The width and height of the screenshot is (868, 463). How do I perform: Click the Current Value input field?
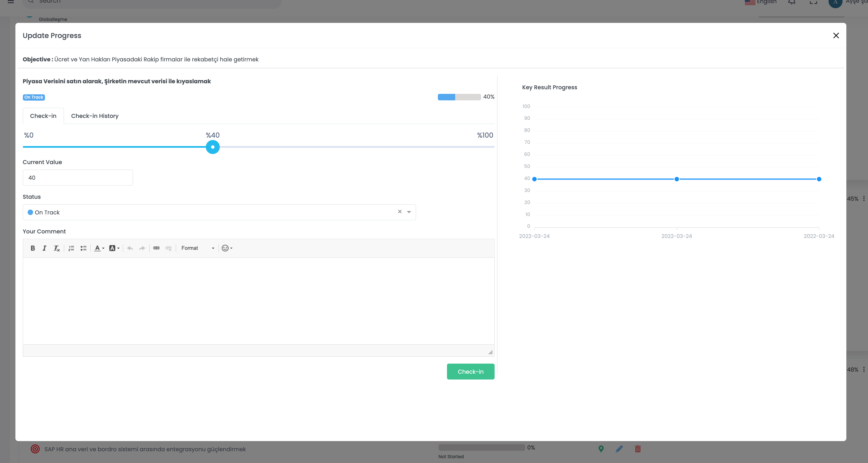point(77,178)
